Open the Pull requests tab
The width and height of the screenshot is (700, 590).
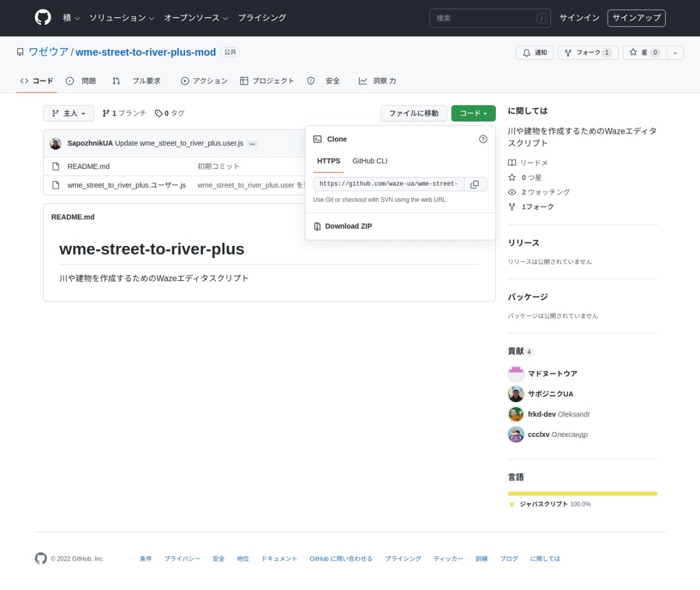(x=136, y=81)
